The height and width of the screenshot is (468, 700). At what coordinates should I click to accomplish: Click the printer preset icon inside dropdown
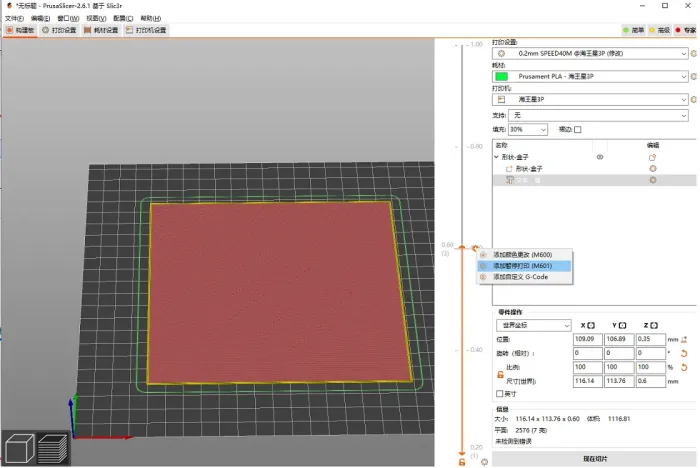coord(501,99)
